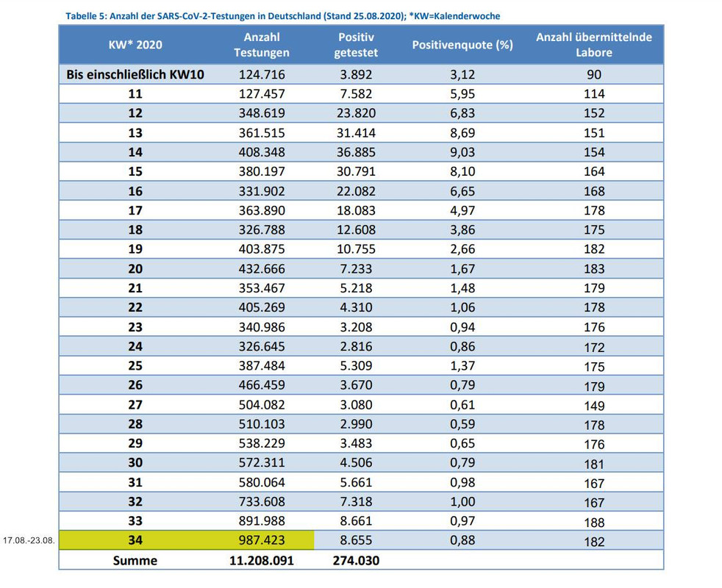Screen dimensions: 722x588
Task: Click Positivenquote value 1,00
Action: [x=462, y=502]
